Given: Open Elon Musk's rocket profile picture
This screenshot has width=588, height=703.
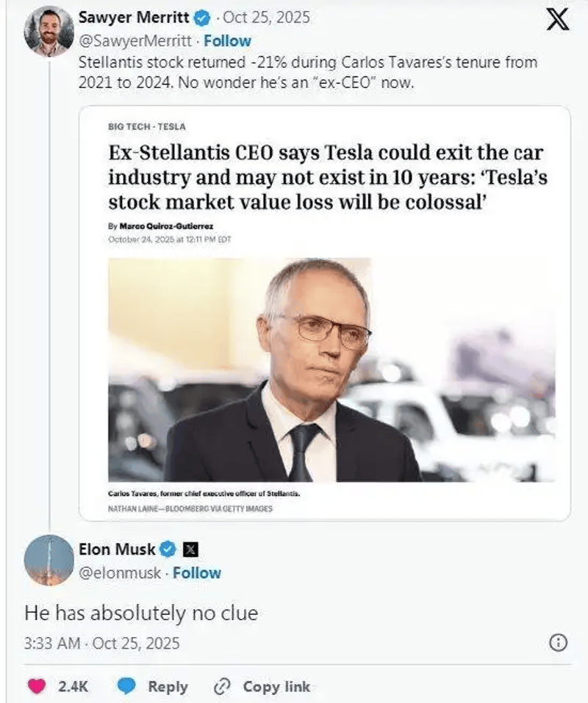Looking at the screenshot, I should click(49, 560).
